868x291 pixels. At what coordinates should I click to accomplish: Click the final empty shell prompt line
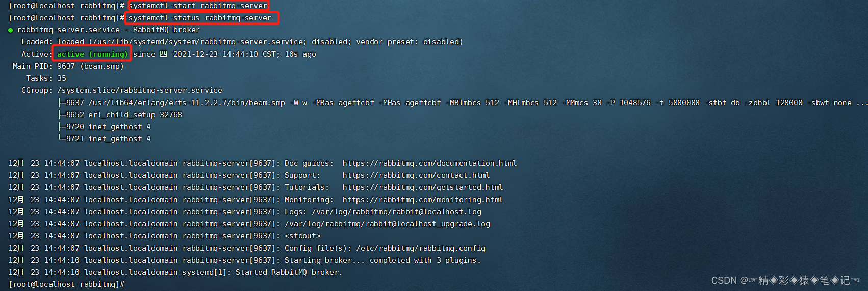pyautogui.click(x=67, y=284)
